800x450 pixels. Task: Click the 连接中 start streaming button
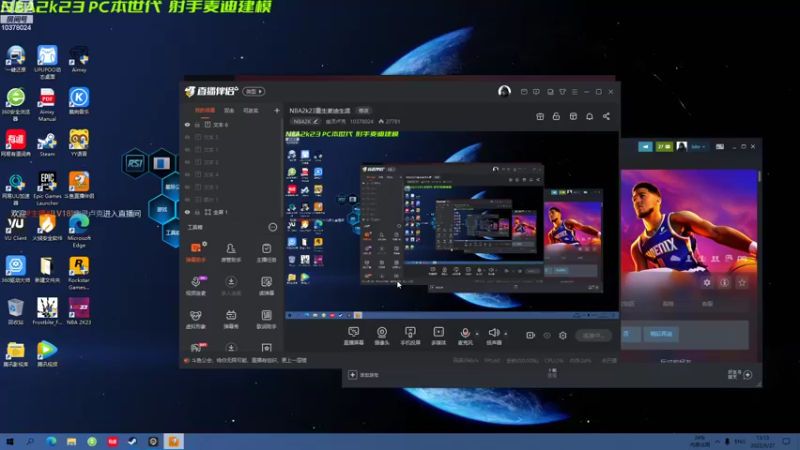click(594, 335)
